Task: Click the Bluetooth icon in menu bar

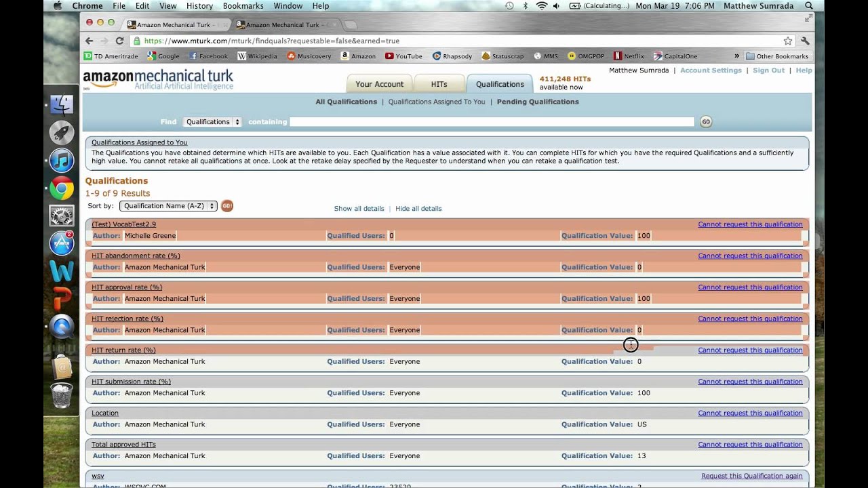Action: click(526, 5)
